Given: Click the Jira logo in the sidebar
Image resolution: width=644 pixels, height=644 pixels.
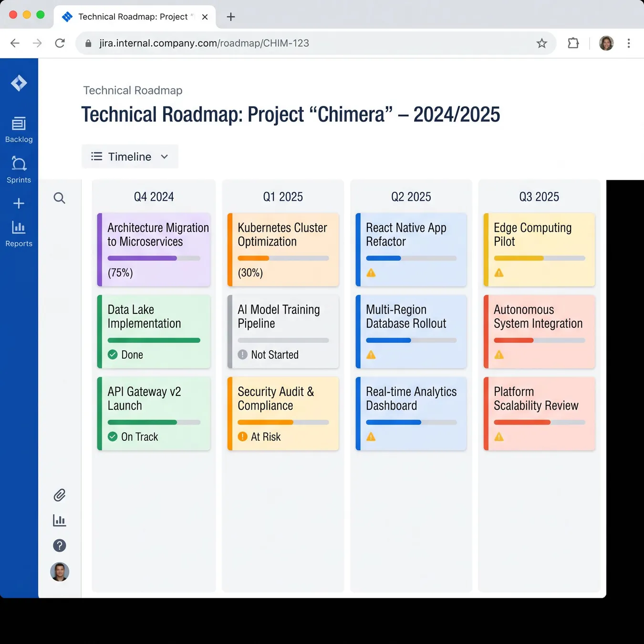Looking at the screenshot, I should point(19,83).
